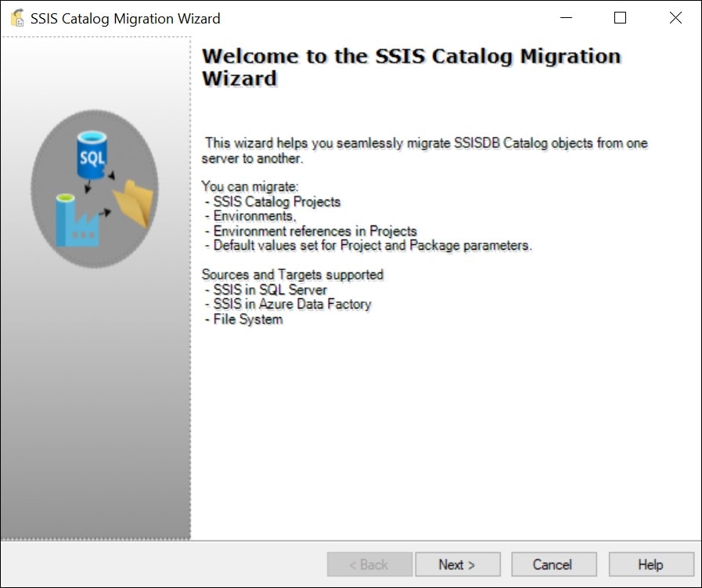Image resolution: width=702 pixels, height=588 pixels.
Task: Minimize the wizard window
Action: [566, 18]
